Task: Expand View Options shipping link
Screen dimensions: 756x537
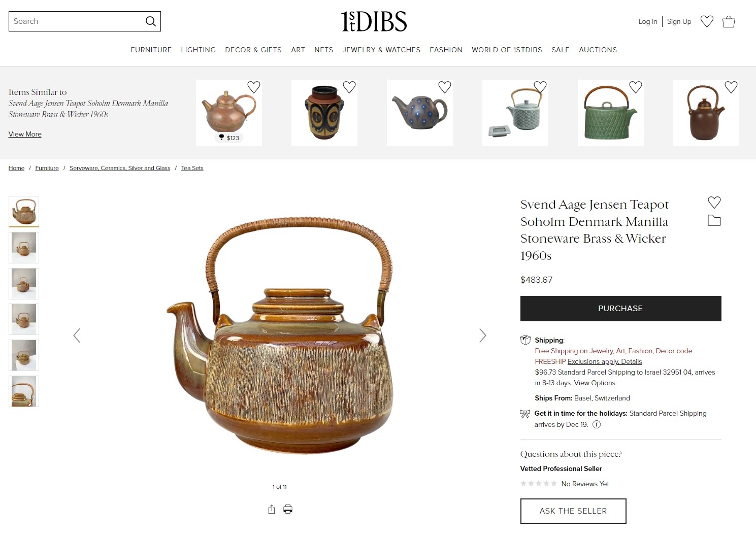Action: pos(595,383)
